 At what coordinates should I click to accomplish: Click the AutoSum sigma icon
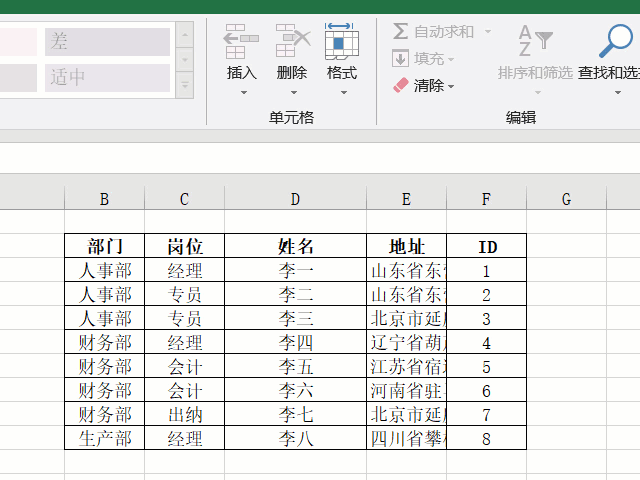tap(400, 31)
